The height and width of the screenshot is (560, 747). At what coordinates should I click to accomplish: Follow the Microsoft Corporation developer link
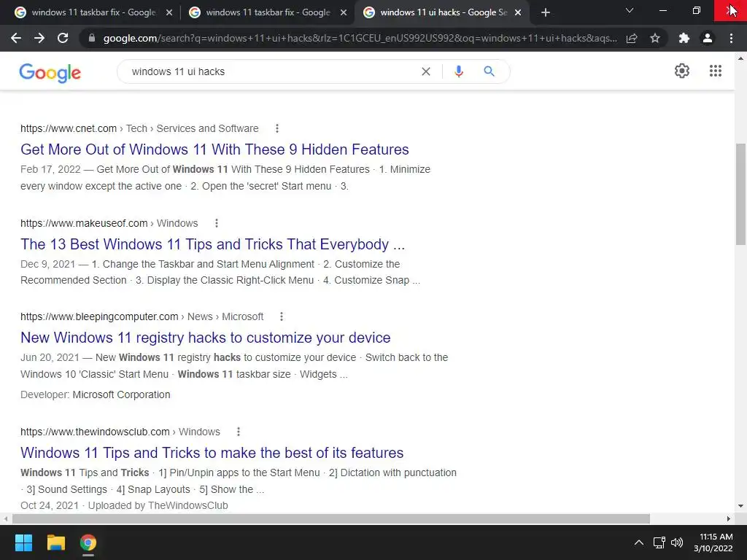pos(121,394)
